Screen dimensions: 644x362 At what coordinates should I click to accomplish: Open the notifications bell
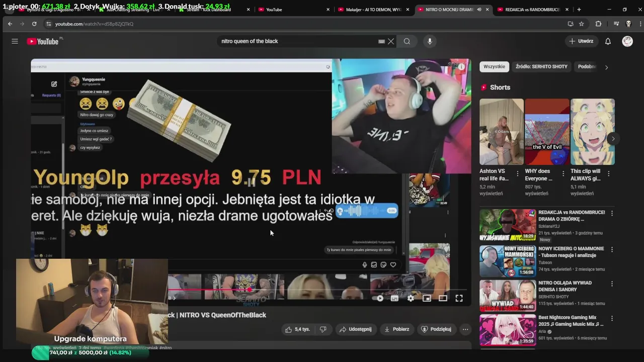(x=608, y=41)
